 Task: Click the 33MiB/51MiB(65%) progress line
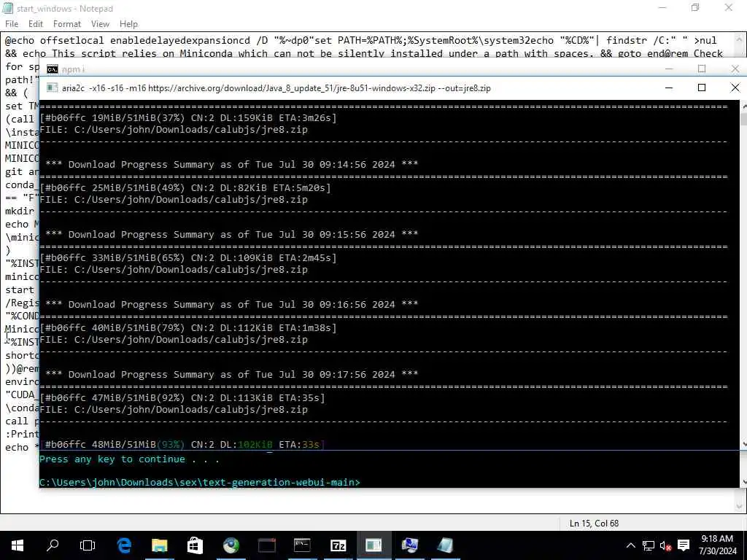click(x=188, y=258)
